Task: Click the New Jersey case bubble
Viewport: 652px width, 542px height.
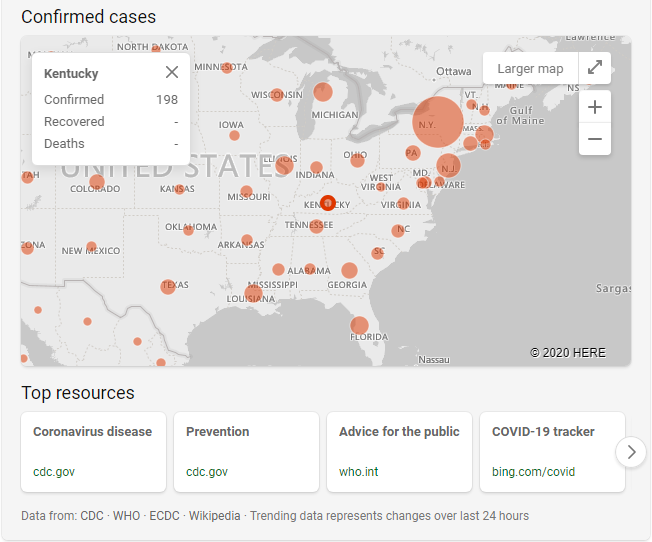Action: [x=448, y=166]
